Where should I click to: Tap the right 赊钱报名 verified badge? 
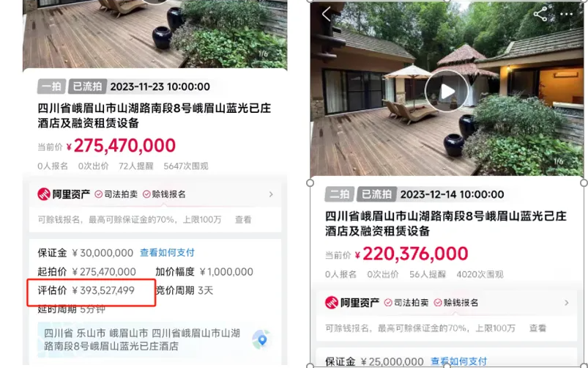pyautogui.click(x=456, y=303)
